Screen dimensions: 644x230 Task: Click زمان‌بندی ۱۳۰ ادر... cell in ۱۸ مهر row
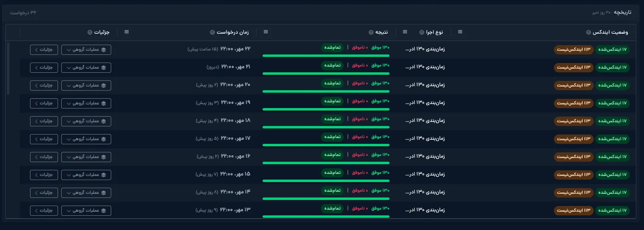425,121
